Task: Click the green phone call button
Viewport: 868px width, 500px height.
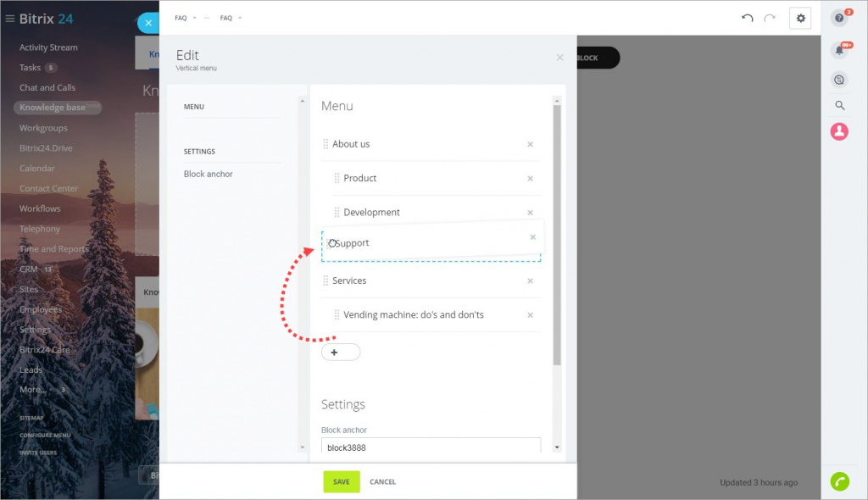Action: (x=840, y=481)
